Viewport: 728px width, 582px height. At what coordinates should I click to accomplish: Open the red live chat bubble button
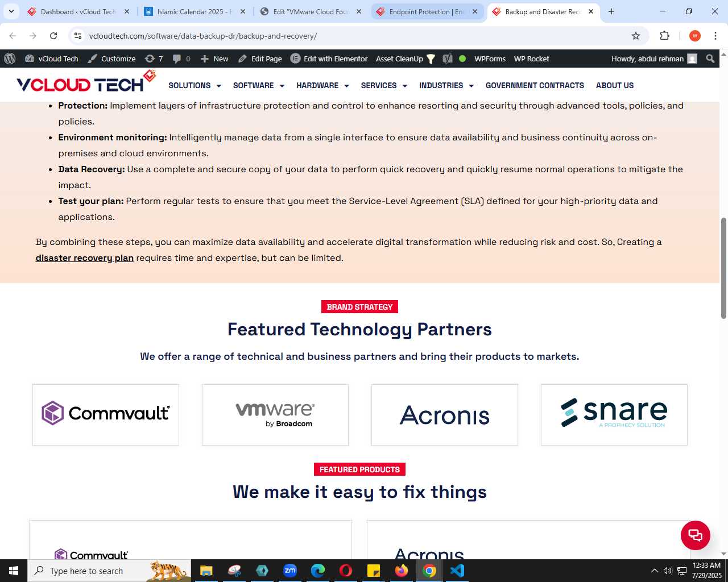pyautogui.click(x=696, y=535)
